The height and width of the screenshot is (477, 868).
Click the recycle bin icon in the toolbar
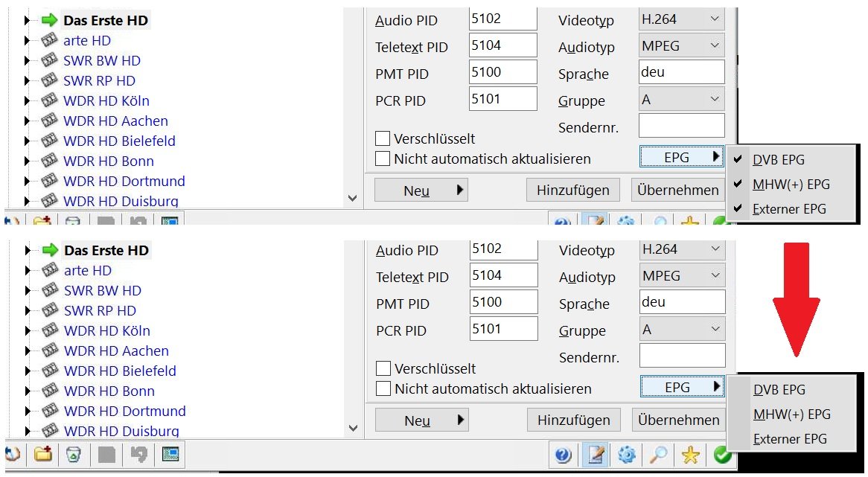[x=74, y=454]
